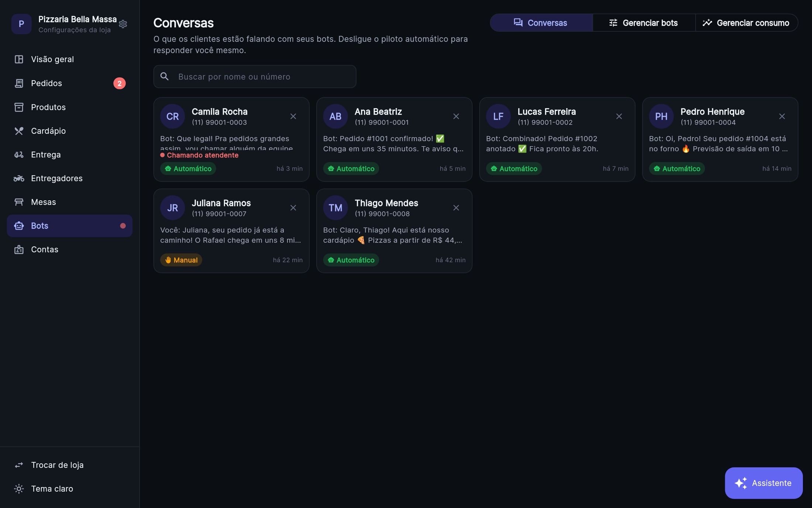Close Pedro Henrique conversation card

click(x=782, y=116)
